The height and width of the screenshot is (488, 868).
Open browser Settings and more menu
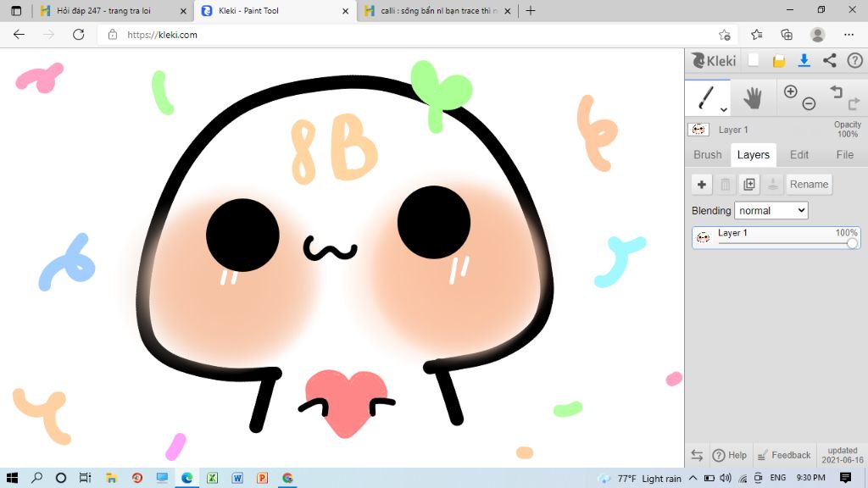(849, 34)
